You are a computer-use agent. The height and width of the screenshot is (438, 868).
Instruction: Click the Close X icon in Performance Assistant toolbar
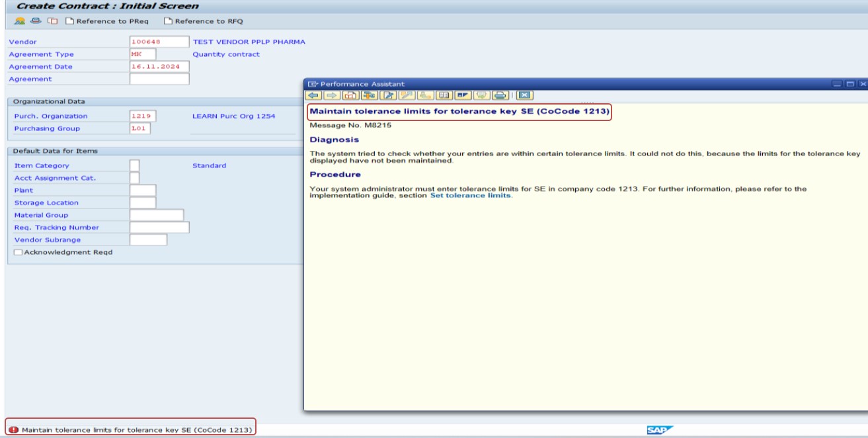[x=524, y=96]
